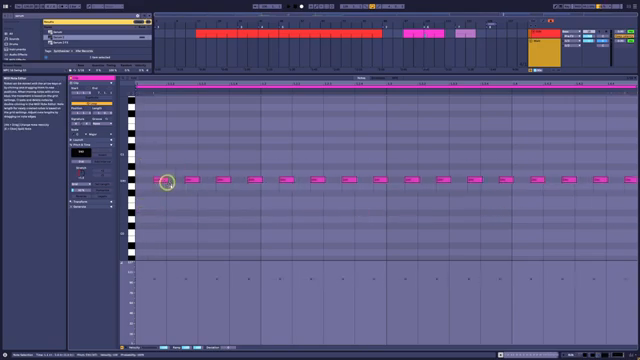The width and height of the screenshot is (640, 360).
Task: Start playback with the Play button
Action: point(289,7)
